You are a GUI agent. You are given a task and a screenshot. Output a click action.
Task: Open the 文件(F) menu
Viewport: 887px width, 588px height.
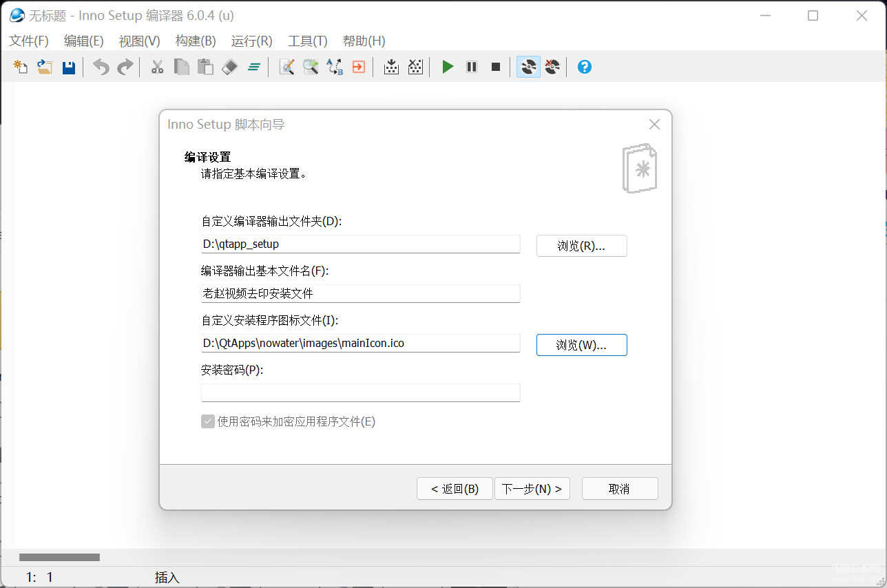coord(29,41)
